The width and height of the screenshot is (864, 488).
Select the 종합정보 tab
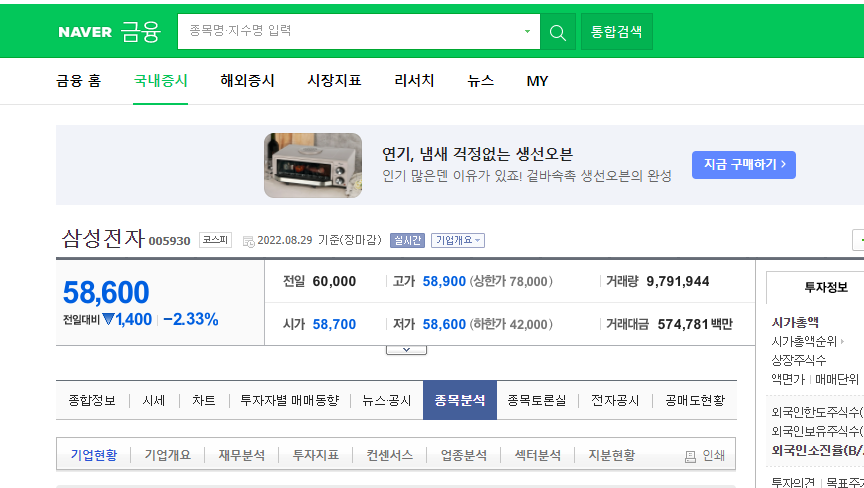[92, 400]
